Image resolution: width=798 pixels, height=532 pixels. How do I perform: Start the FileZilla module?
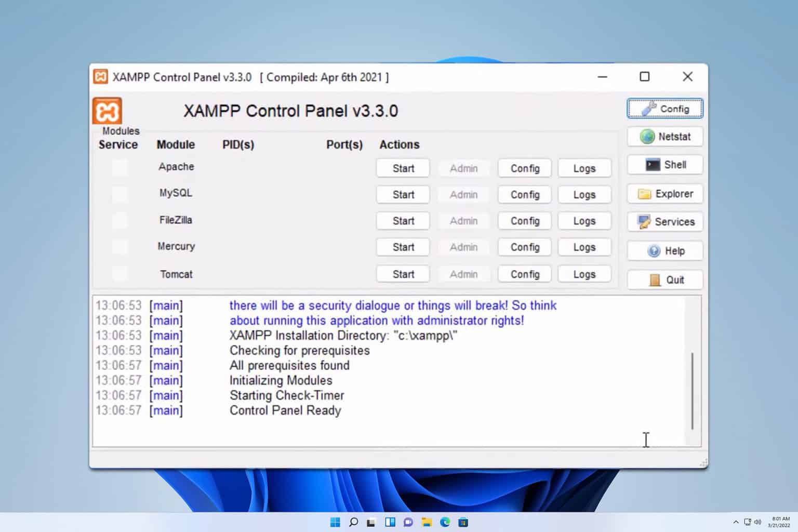pos(403,221)
